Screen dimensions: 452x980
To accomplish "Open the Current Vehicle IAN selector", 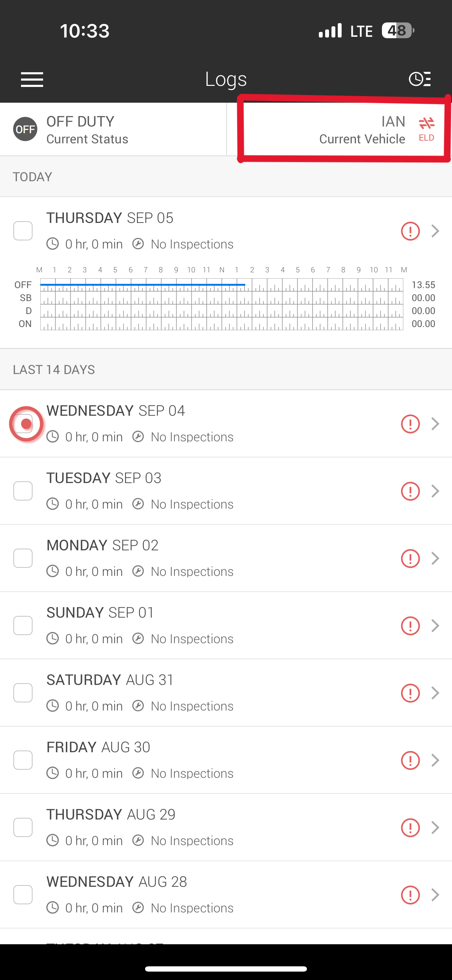I will (362, 129).
